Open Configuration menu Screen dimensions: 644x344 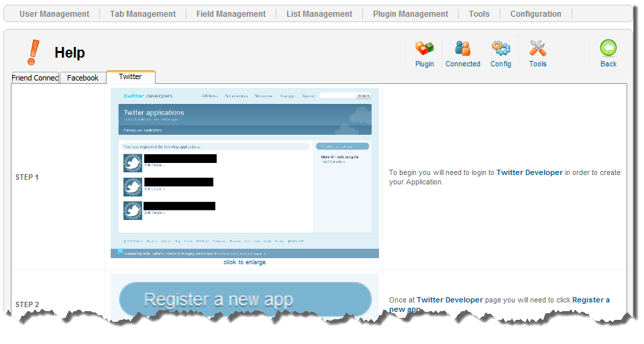[535, 14]
